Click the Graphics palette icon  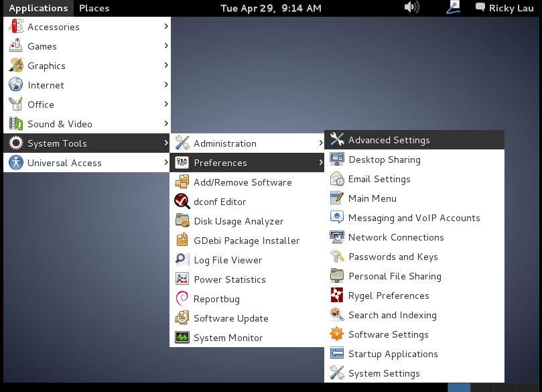[x=16, y=65]
